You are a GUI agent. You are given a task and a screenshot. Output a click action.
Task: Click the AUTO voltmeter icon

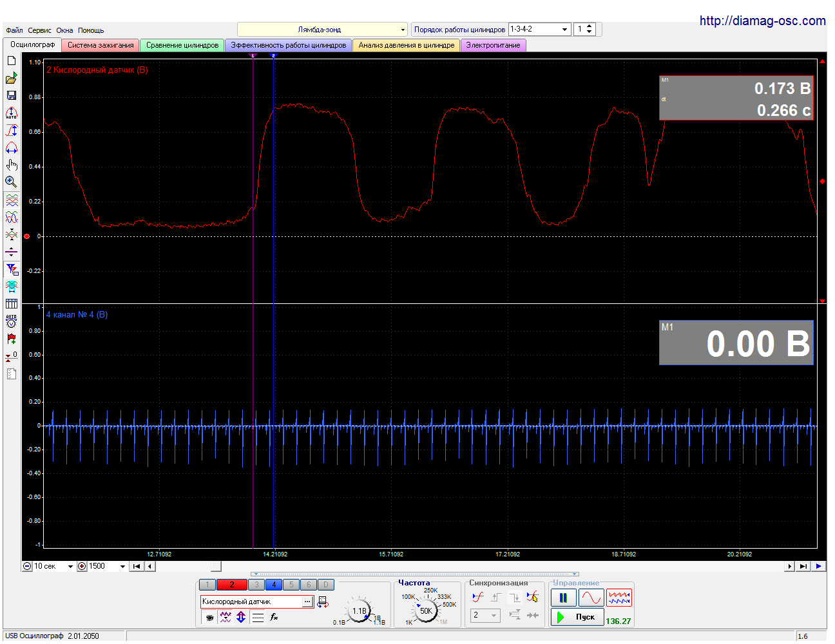[x=12, y=321]
